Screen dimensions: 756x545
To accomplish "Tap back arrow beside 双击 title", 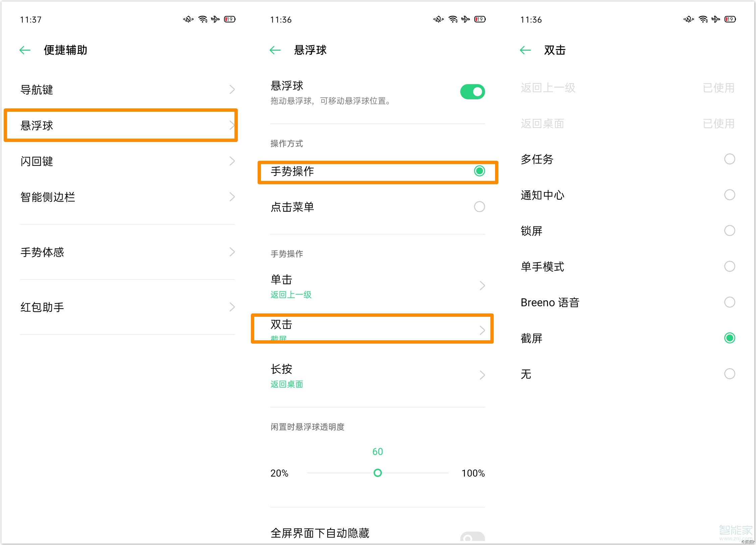I will (525, 50).
